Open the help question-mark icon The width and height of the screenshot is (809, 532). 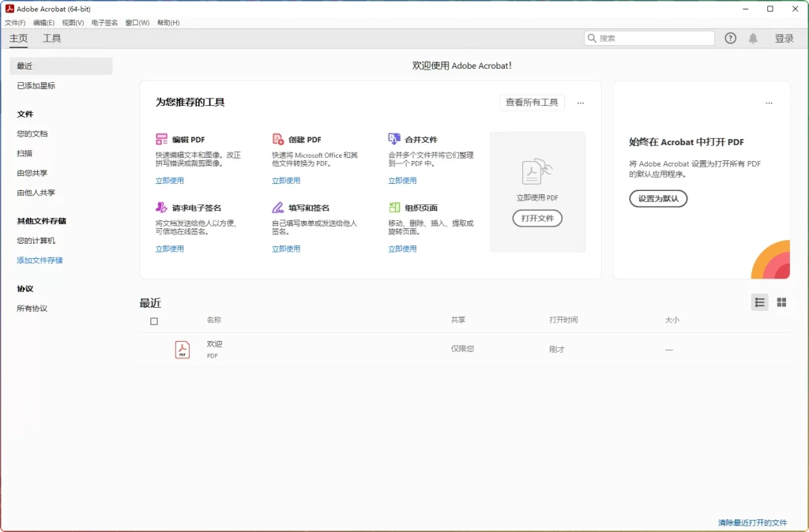[x=729, y=37]
